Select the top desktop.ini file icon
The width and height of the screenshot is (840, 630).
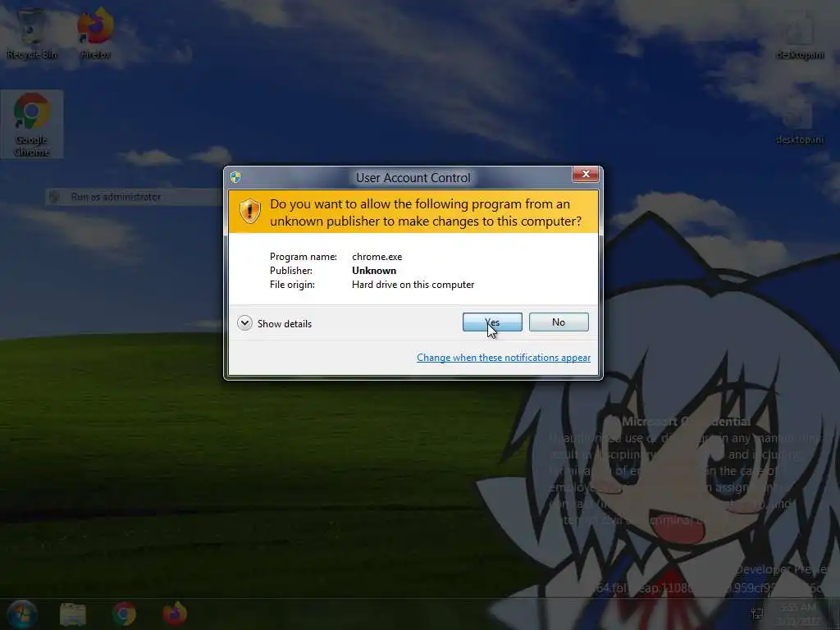800,36
